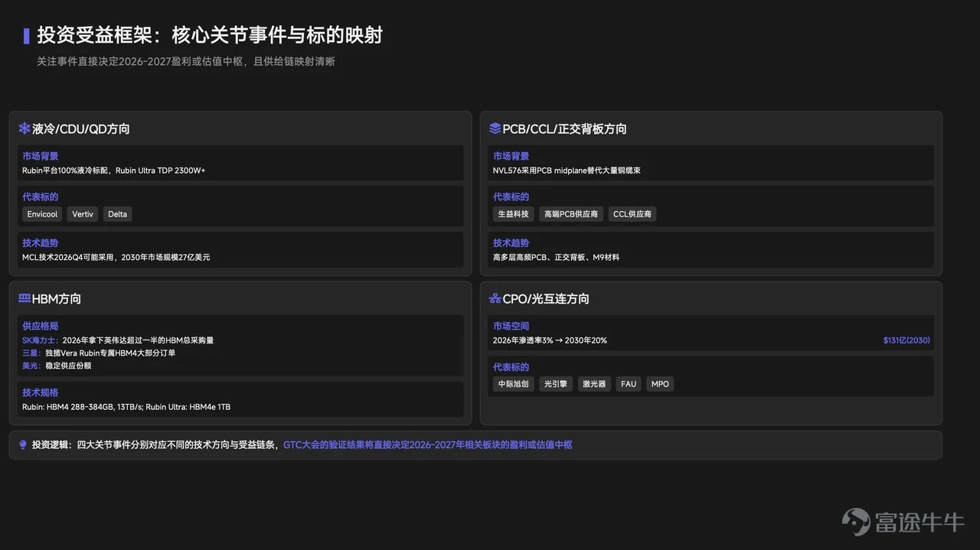The height and width of the screenshot is (550, 980).
Task: Click the layers icon beside PCB/CCL/正交背板方向
Action: coord(495,129)
